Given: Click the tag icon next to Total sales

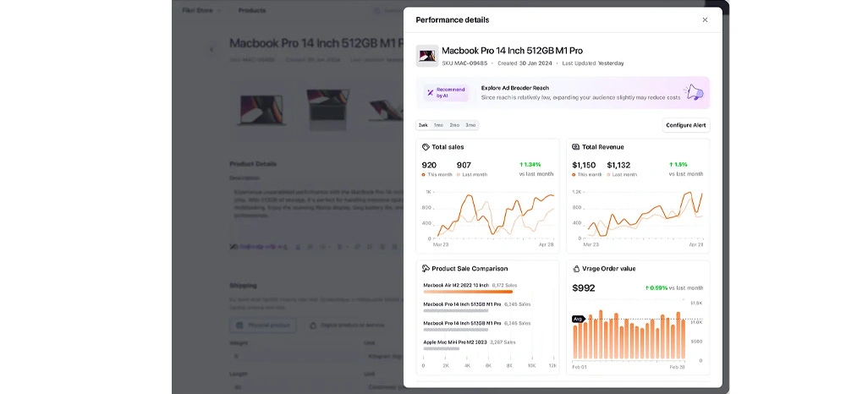Looking at the screenshot, I should pos(426,147).
